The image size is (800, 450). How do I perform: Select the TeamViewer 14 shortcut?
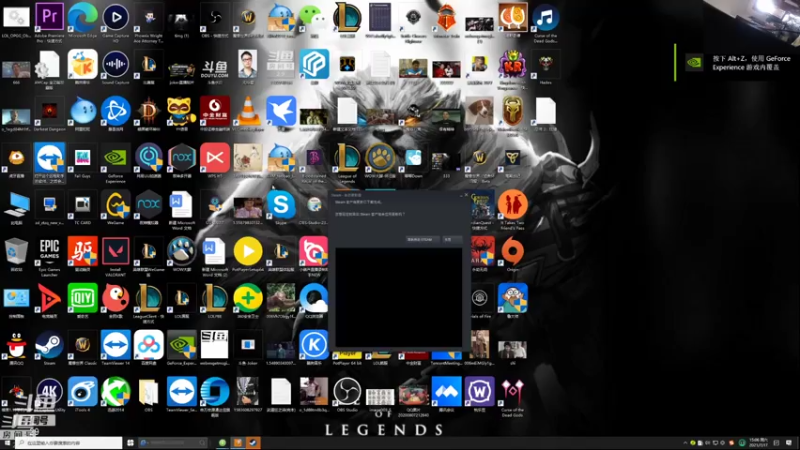pos(116,345)
